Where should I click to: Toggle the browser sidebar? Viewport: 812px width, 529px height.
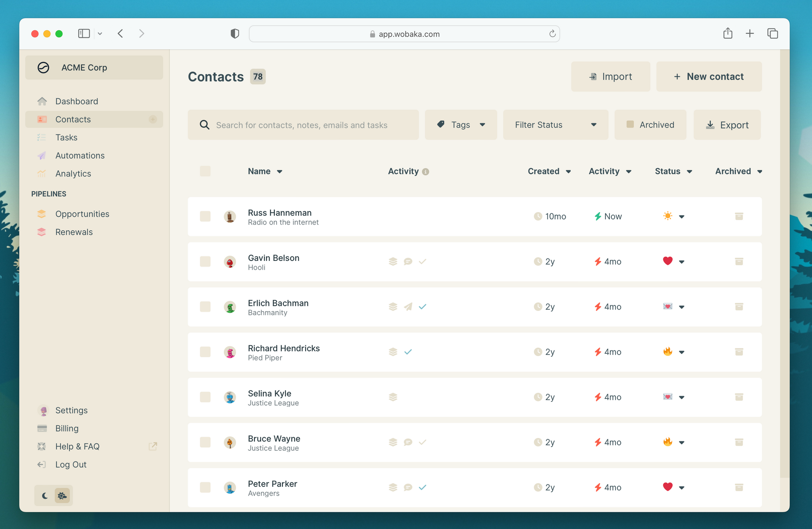point(84,33)
